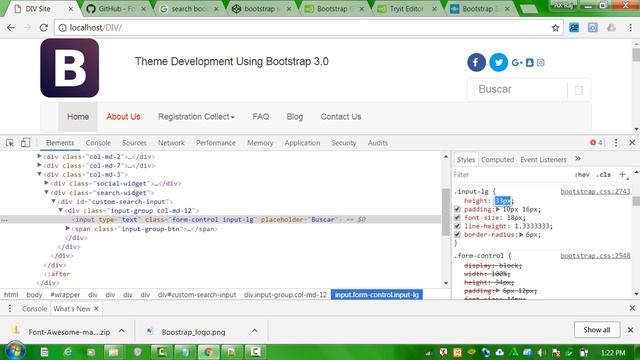Viewport: 640px width, 360px height.
Task: Switch to the Sources tab
Action: tap(134, 143)
